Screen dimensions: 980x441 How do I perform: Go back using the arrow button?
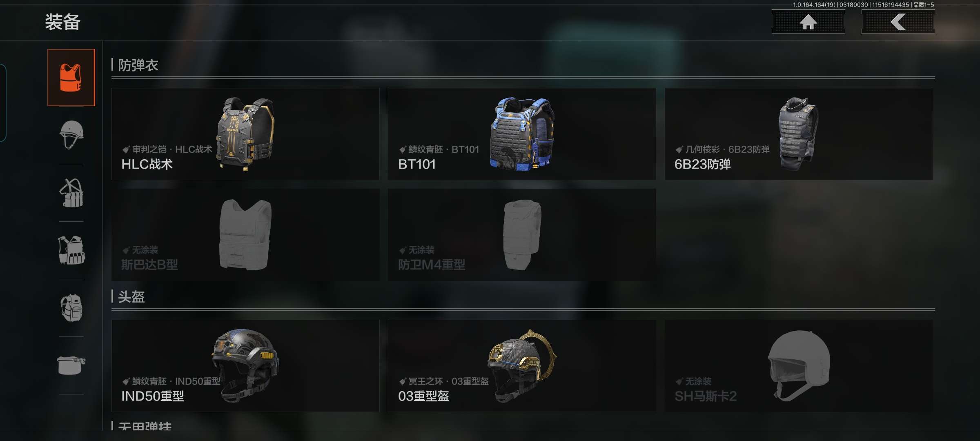pos(898,22)
